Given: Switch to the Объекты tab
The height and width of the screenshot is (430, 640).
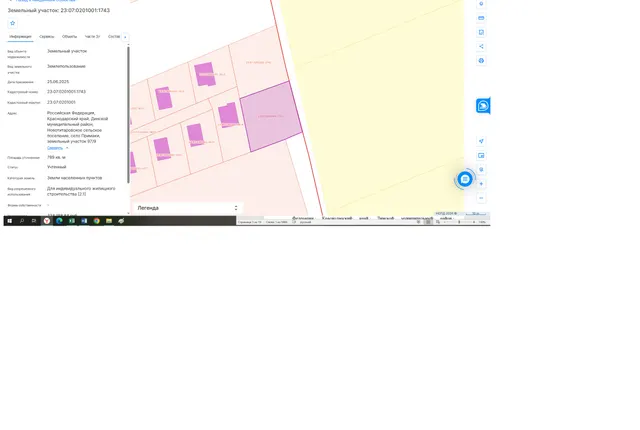Looking at the screenshot, I should point(69,37).
